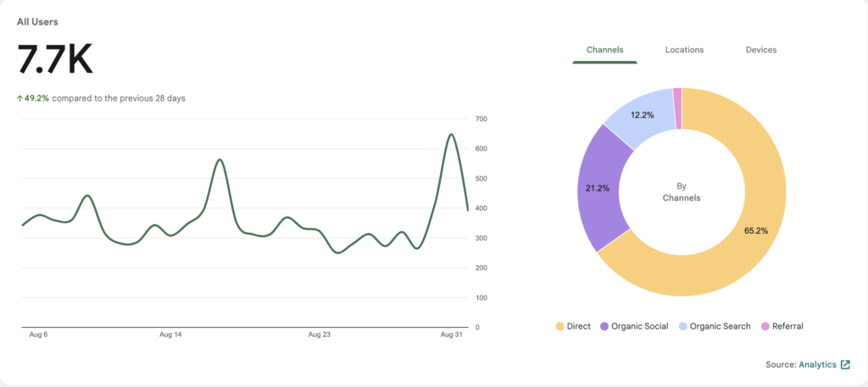The image size is (868, 387).
Task: Click the external link icon beside Analytics
Action: coord(845,364)
